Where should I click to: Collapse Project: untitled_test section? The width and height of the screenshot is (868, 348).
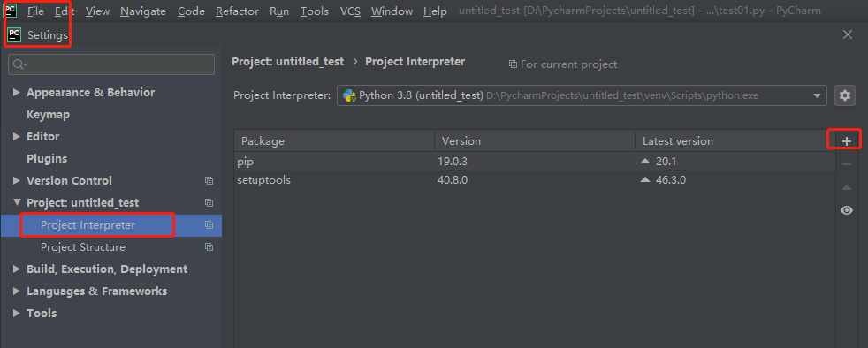17,202
